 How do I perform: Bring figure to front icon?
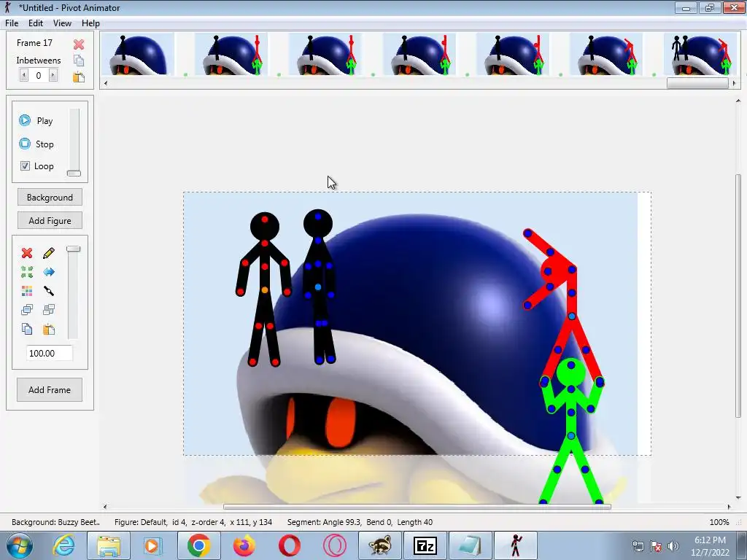tap(27, 310)
